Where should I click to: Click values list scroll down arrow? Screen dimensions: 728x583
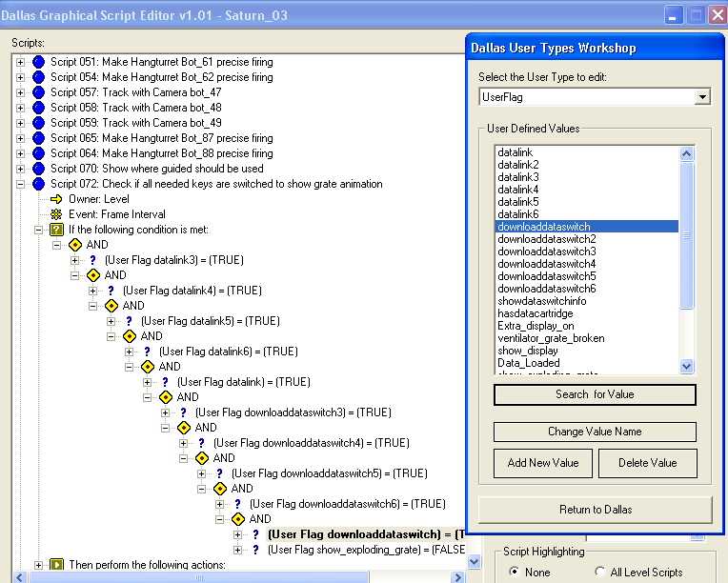(686, 366)
